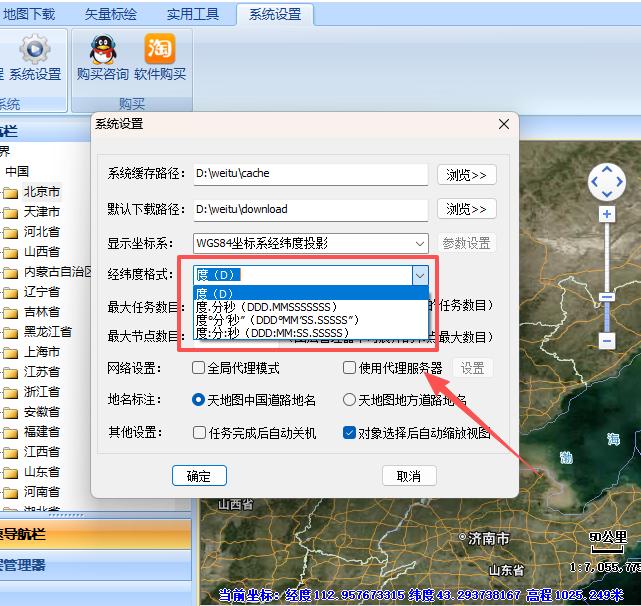
Task: Select 天地图地方道路地名 radio button
Action: (349, 400)
